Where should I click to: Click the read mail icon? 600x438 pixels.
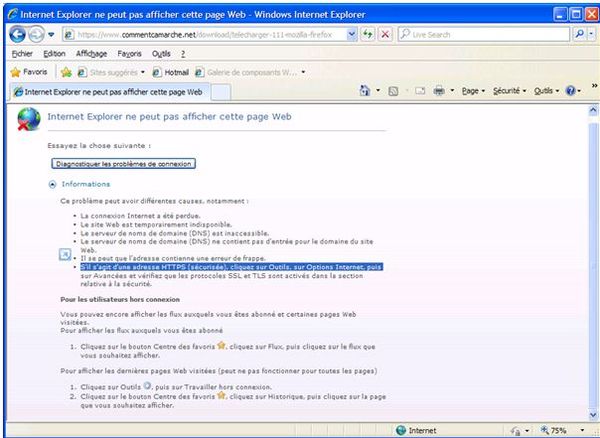tap(420, 91)
